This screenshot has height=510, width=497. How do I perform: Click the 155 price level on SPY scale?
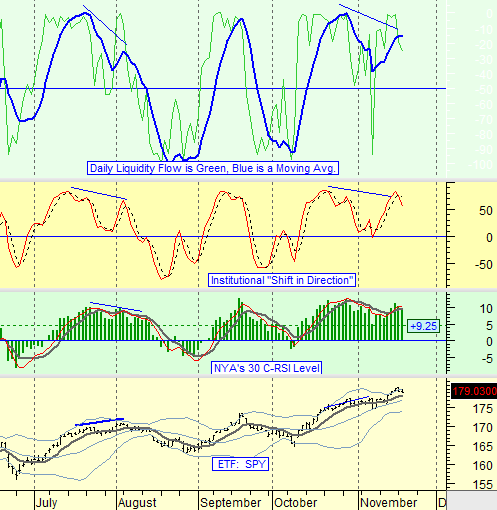click(x=483, y=485)
